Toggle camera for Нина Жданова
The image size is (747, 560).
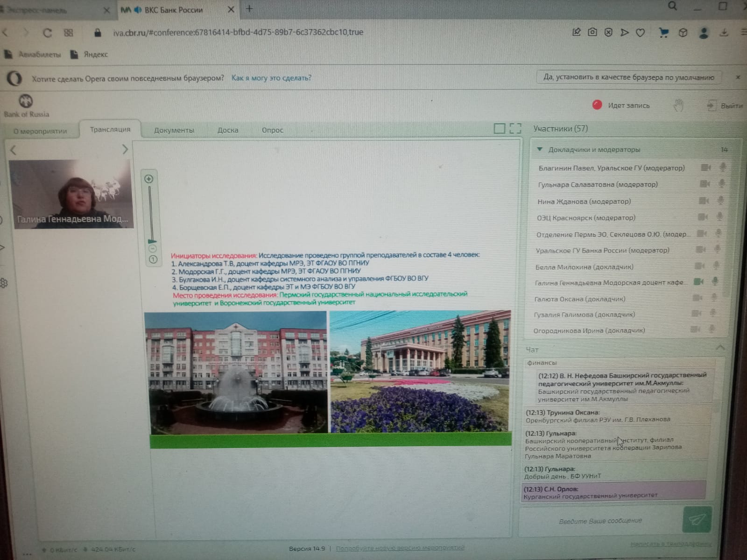[703, 201]
